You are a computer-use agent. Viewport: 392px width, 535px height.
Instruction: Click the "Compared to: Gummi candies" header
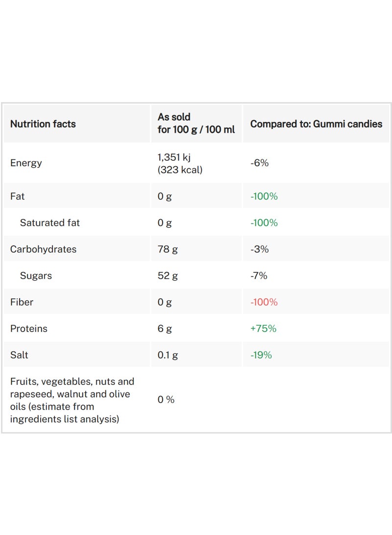click(316, 124)
